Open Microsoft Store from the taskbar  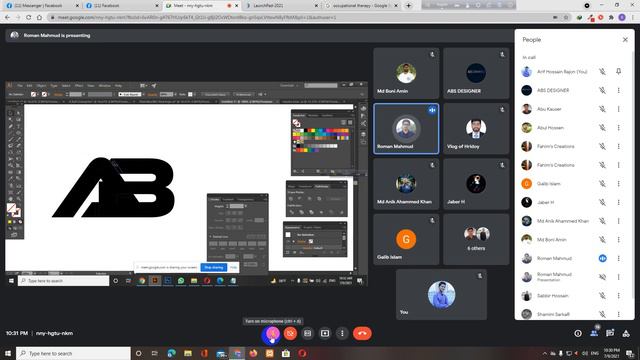(286, 353)
